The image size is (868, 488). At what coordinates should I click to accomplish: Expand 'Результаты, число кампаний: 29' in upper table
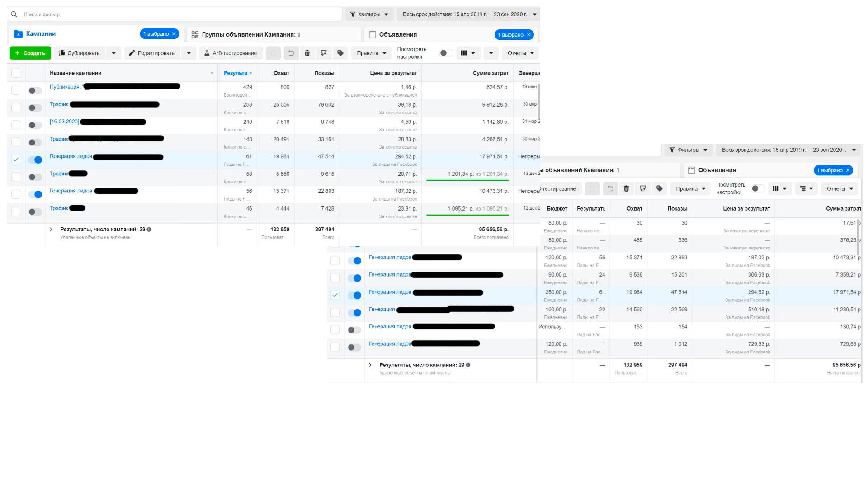click(51, 230)
